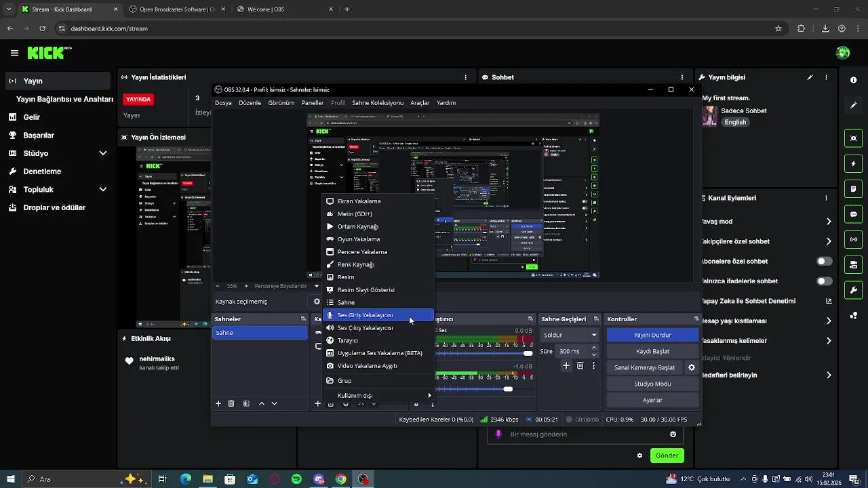This screenshot has height=488, width=868.
Task: Click emoji icon in chat message box
Action: pyautogui.click(x=673, y=434)
